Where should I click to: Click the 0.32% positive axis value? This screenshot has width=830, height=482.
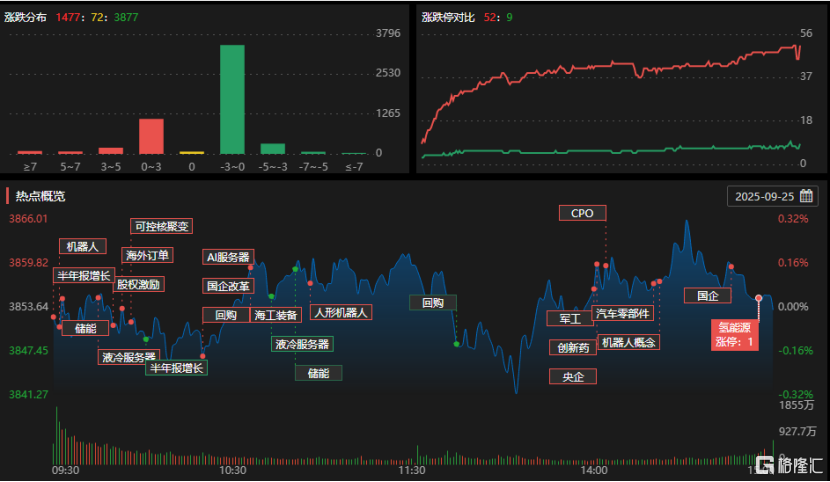[793, 219]
